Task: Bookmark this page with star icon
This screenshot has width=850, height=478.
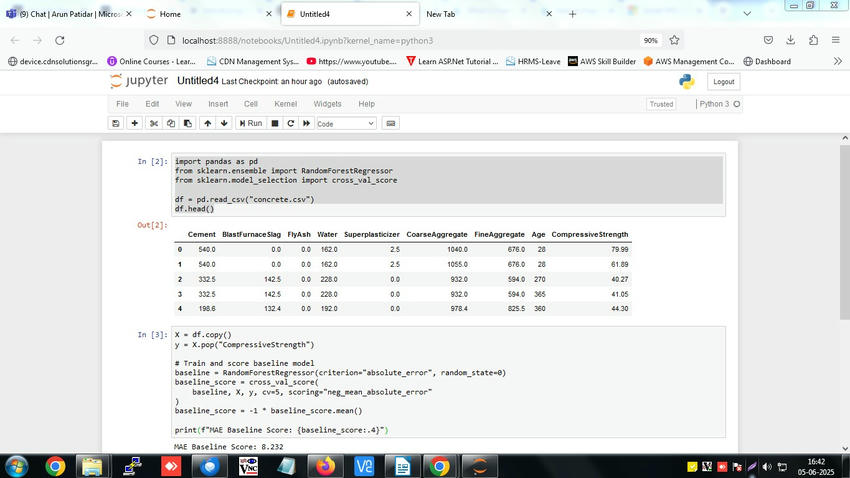Action: (x=674, y=40)
